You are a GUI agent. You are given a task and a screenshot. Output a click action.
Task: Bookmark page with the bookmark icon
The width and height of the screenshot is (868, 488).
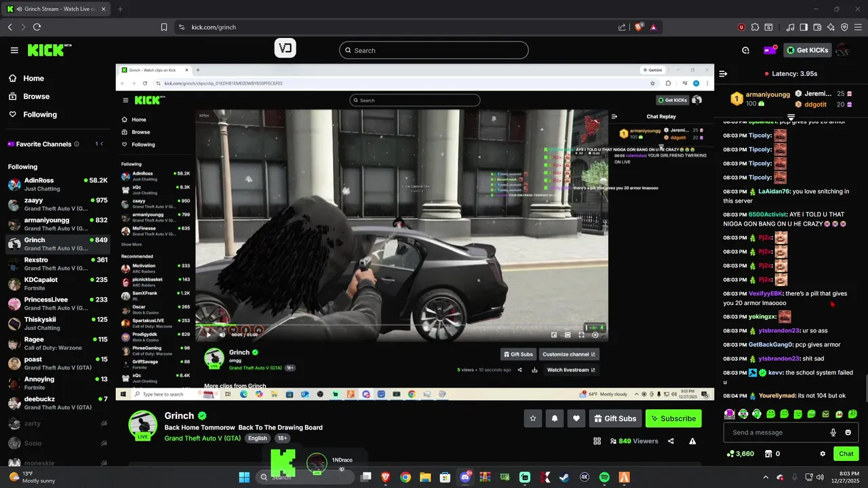[x=164, y=27]
